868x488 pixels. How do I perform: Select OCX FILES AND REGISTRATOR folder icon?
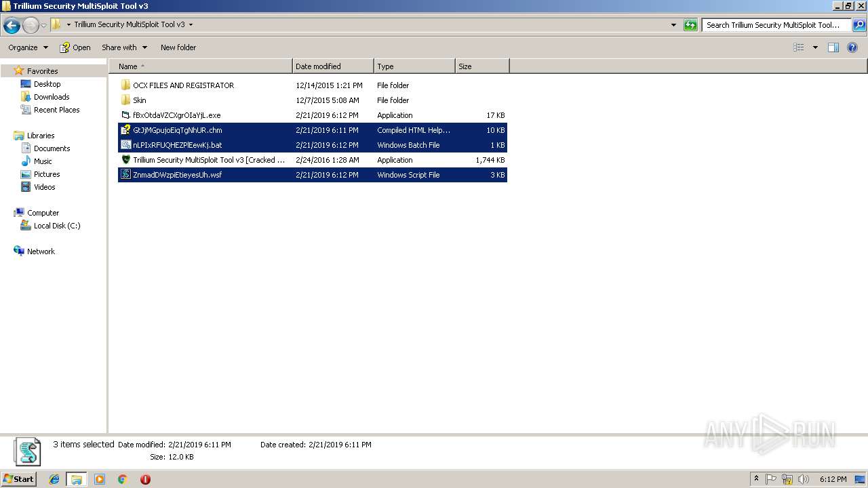(125, 85)
